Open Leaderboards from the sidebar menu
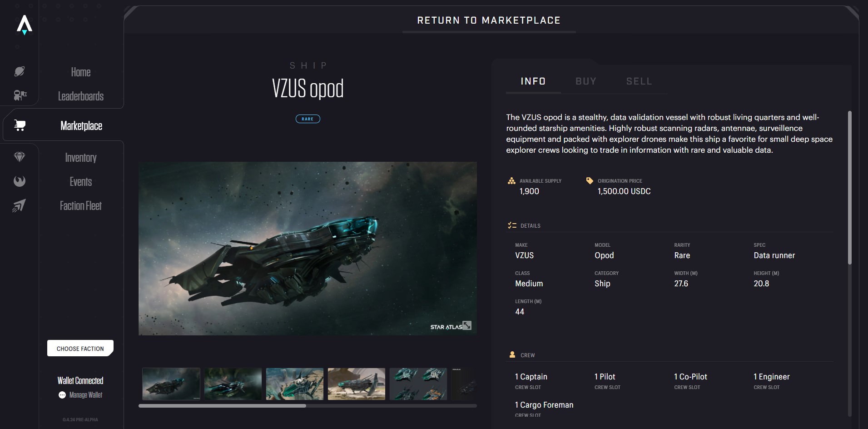The height and width of the screenshot is (429, 868). click(81, 96)
